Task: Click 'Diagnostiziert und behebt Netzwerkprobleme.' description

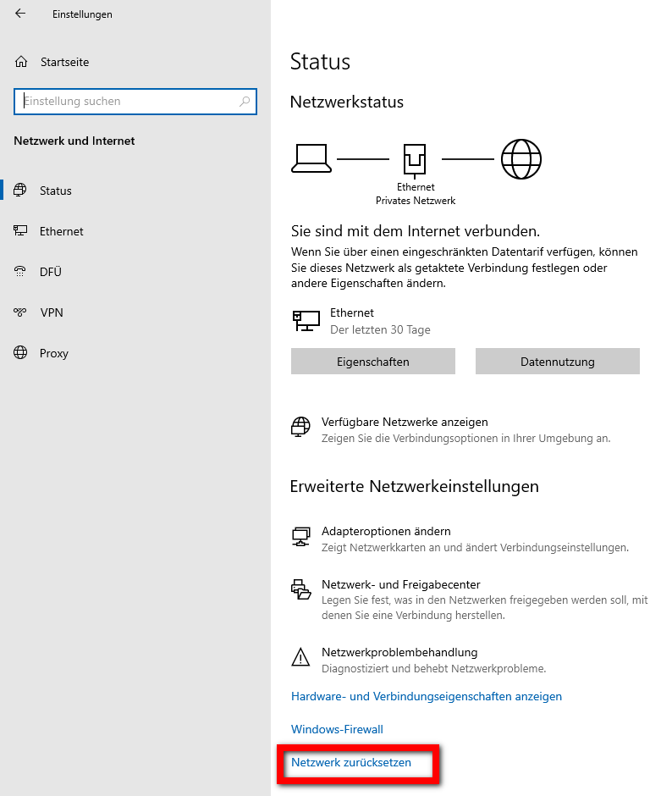Action: click(434, 669)
